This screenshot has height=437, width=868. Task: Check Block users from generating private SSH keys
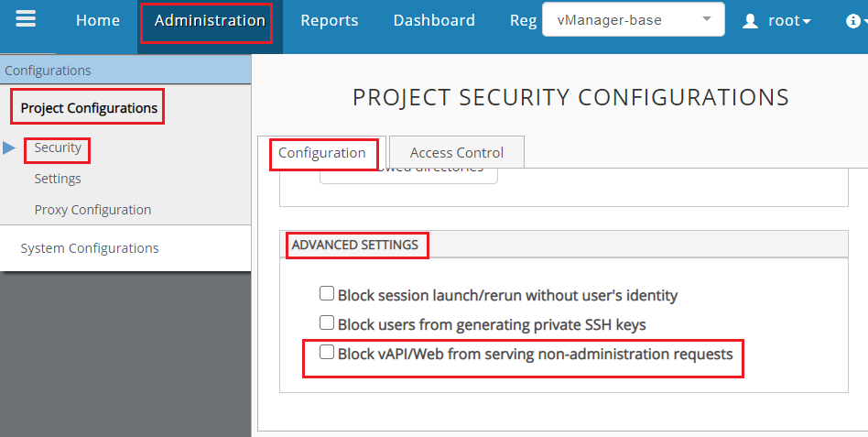pyautogui.click(x=326, y=323)
